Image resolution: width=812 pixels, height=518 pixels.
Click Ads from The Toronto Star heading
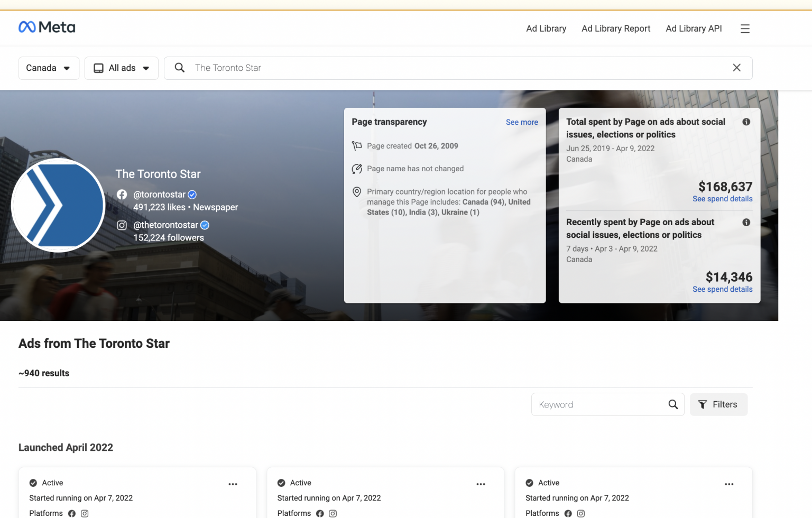tap(94, 344)
